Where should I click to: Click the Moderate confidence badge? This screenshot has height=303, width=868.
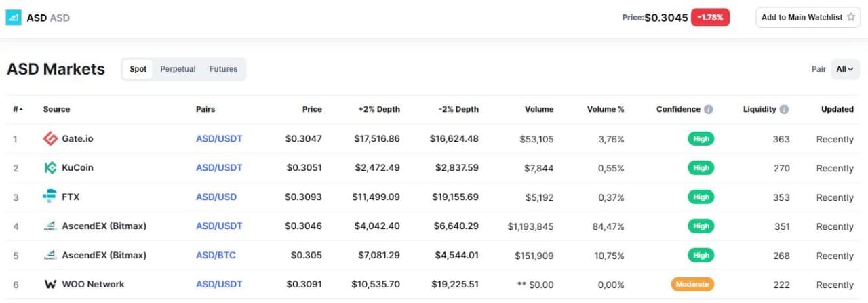(x=692, y=285)
